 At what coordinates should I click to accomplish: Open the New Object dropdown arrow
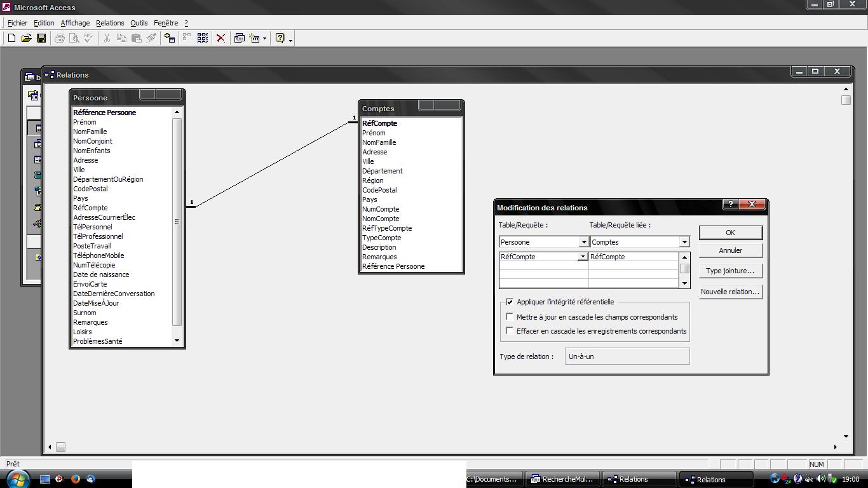264,39
